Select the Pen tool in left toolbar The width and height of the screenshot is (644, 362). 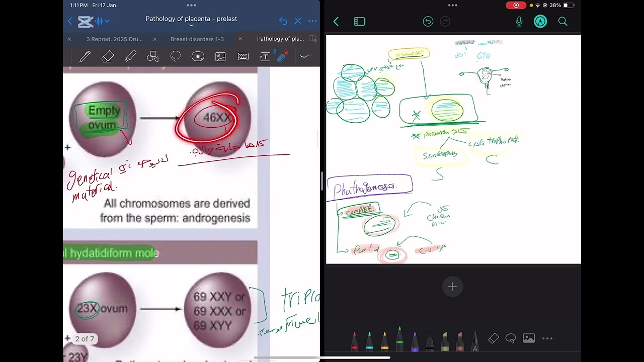(85, 57)
